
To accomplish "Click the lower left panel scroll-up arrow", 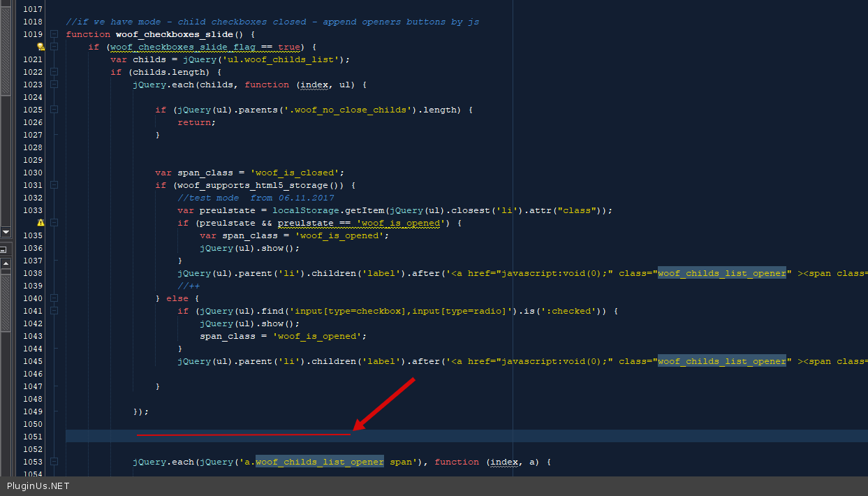I will click(6, 263).
